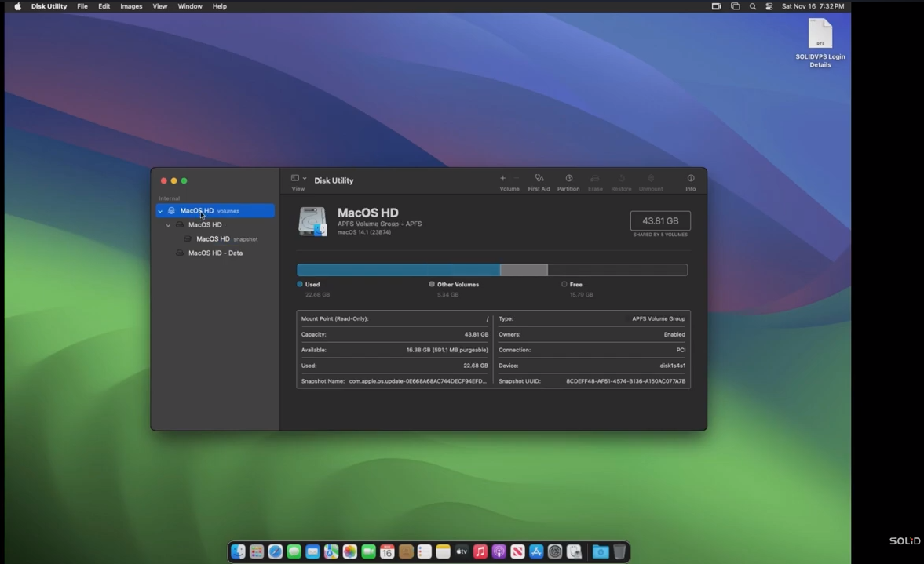Open the View options dropdown
924x564 pixels.
(x=298, y=178)
